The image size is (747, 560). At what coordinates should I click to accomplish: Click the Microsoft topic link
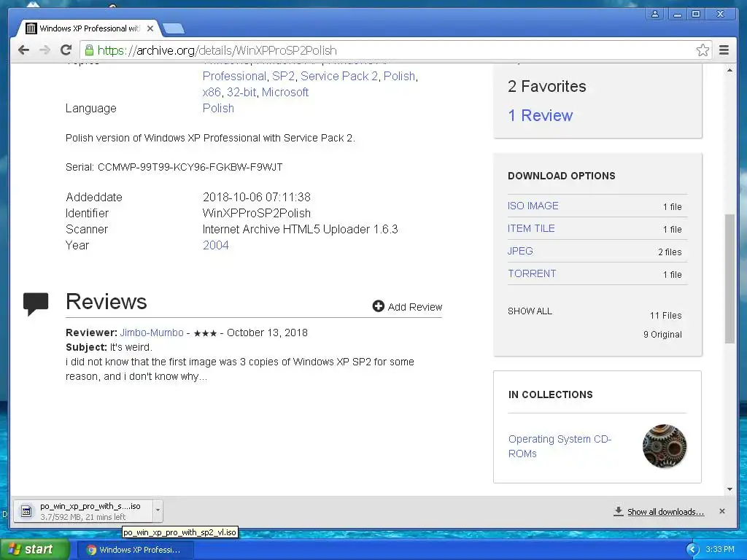tap(285, 92)
